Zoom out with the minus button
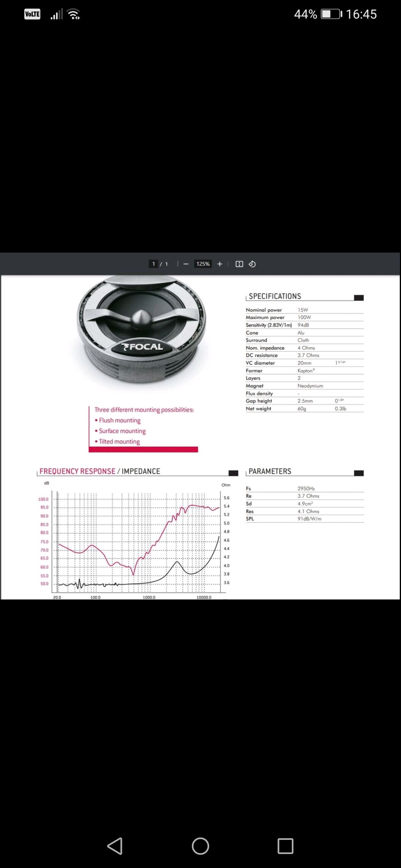The width and height of the screenshot is (401, 868). (x=186, y=264)
